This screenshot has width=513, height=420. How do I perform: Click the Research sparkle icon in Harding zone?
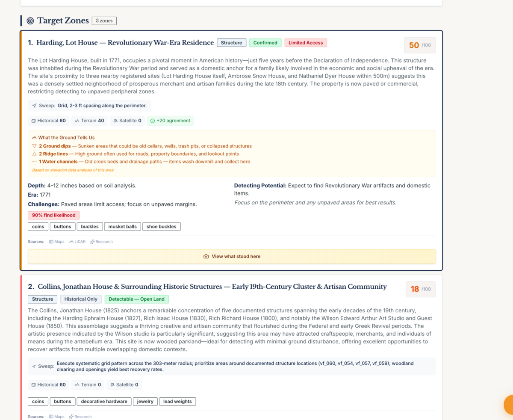pos(92,242)
